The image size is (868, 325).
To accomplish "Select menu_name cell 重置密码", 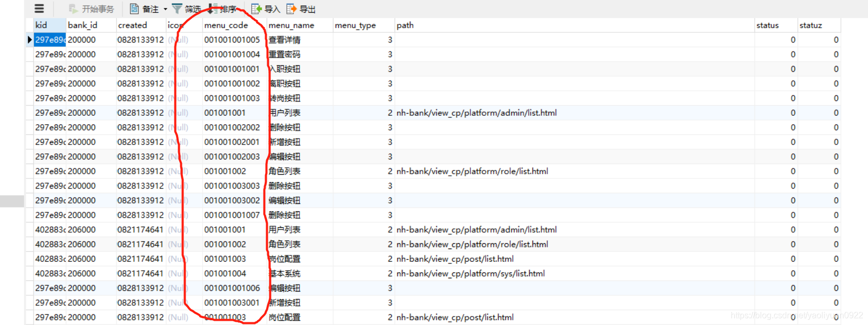I will [299, 54].
